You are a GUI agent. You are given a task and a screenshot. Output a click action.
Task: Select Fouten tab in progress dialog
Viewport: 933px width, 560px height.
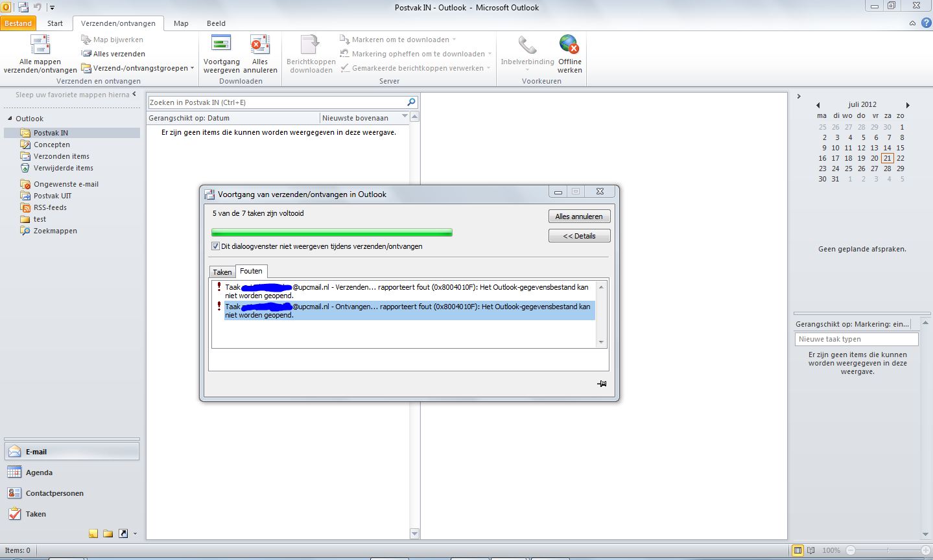click(251, 271)
